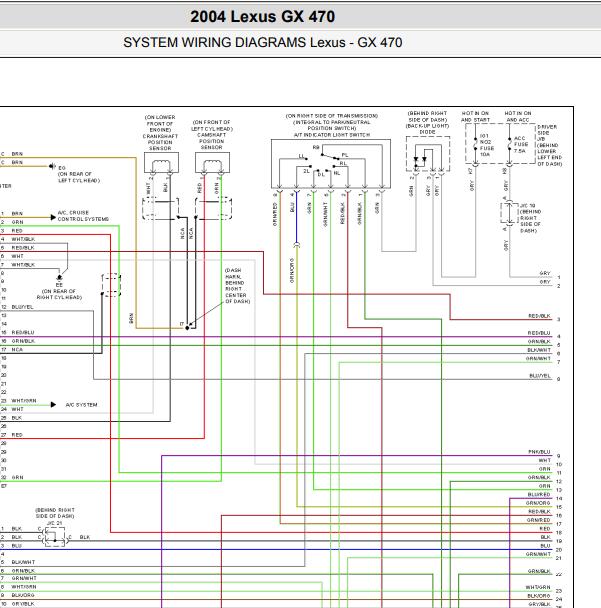Click the (INTEGRAL TO PARK/NEUTRAL POSITION SWITCH) note

pos(332,125)
